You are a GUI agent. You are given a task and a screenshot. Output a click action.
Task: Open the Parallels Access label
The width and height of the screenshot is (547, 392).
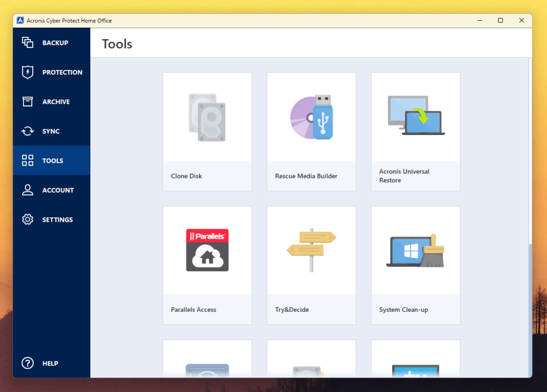(193, 310)
